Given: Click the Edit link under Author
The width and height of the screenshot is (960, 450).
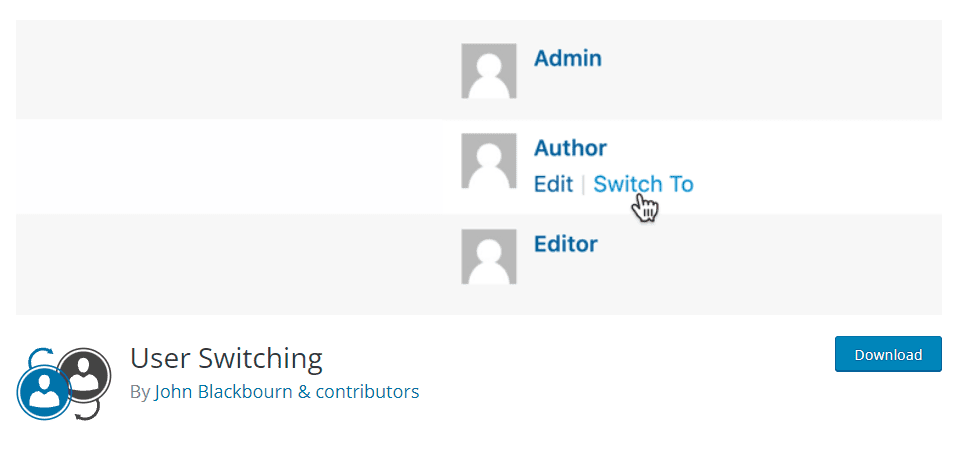Looking at the screenshot, I should pos(553,184).
